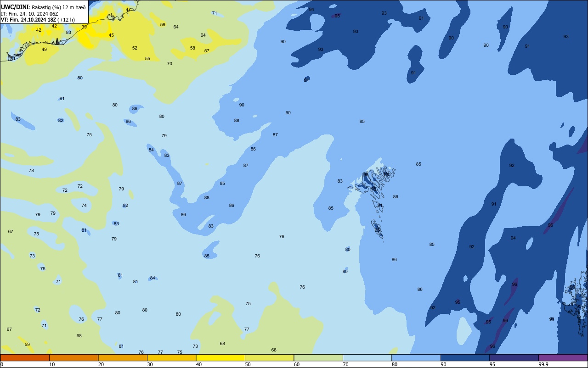Click the map humidity value 78
This screenshot has height=368, width=588.
point(31,171)
